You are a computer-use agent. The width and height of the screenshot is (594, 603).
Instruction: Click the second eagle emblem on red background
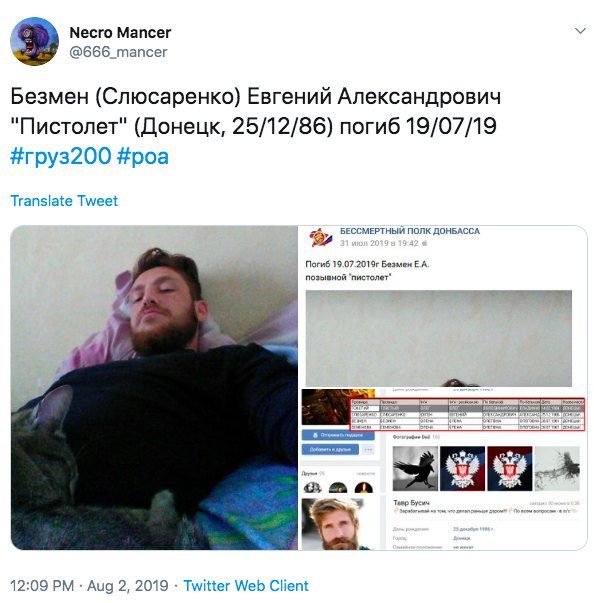pyautogui.click(x=510, y=468)
